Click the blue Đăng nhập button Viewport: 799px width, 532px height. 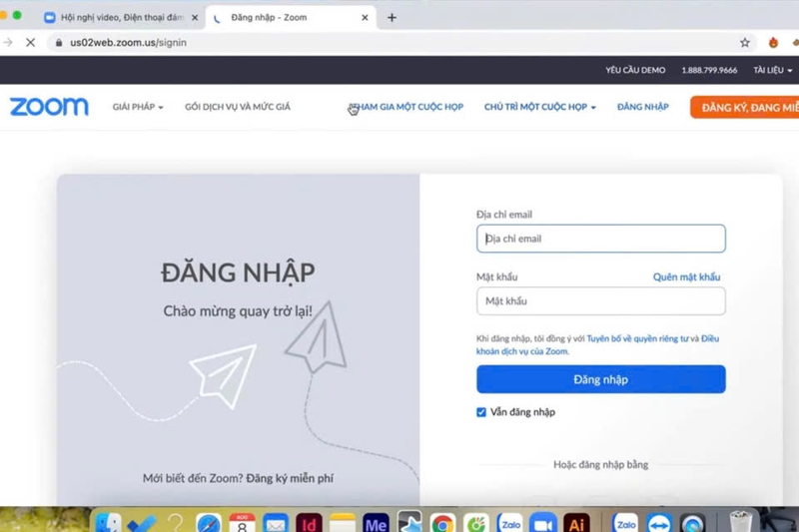click(x=601, y=379)
